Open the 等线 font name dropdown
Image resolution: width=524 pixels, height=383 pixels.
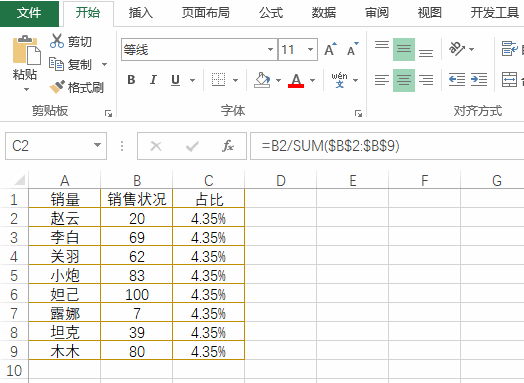click(x=270, y=49)
